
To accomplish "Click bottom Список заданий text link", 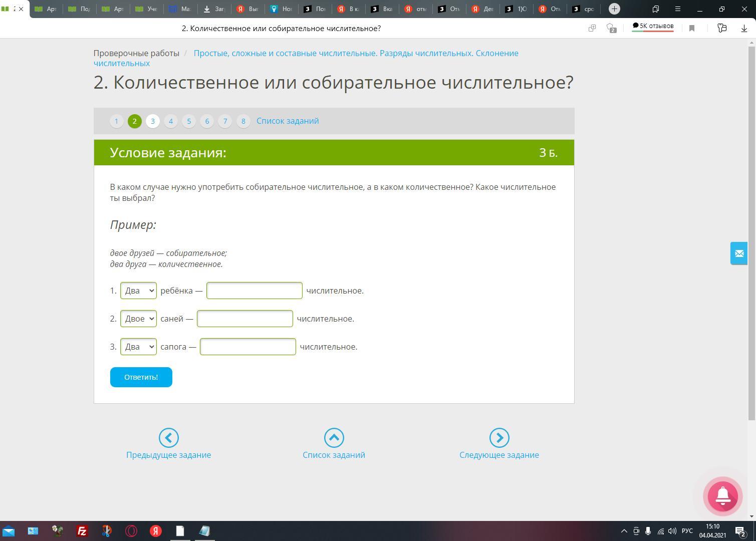I will [334, 455].
